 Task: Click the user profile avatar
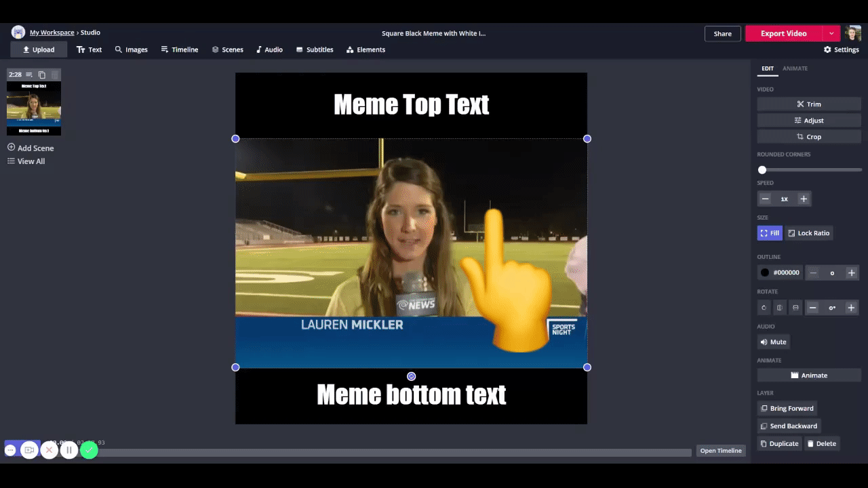852,33
